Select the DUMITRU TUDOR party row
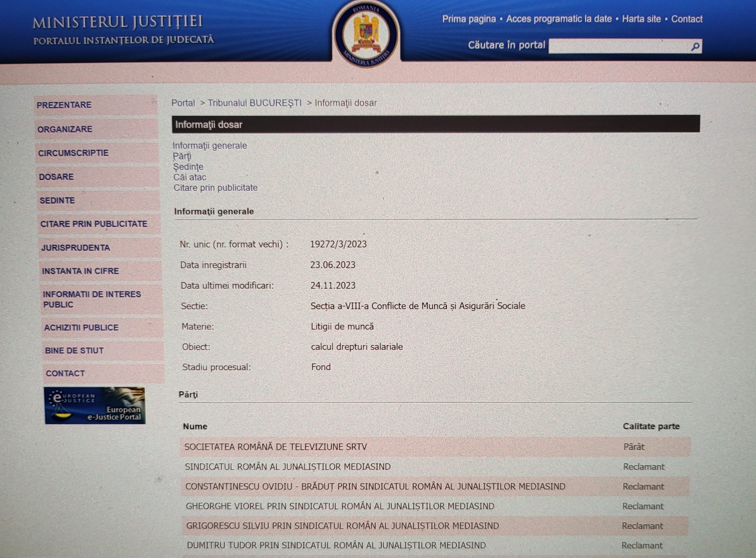Image resolution: width=756 pixels, height=558 pixels. pyautogui.click(x=434, y=545)
